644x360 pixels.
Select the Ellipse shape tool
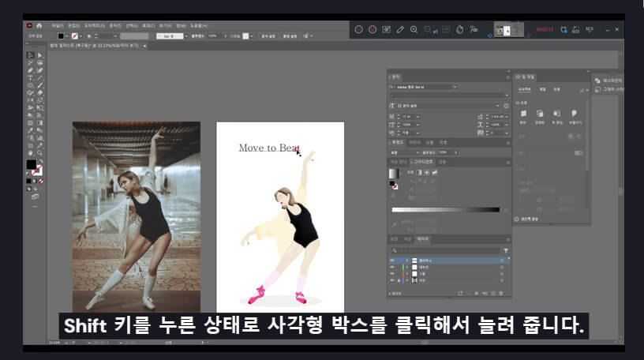click(30, 85)
